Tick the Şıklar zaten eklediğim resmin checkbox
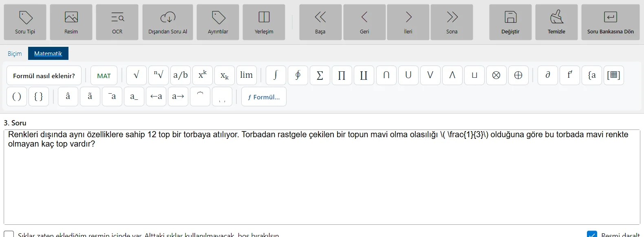The height and width of the screenshot is (237, 644). tap(9, 235)
